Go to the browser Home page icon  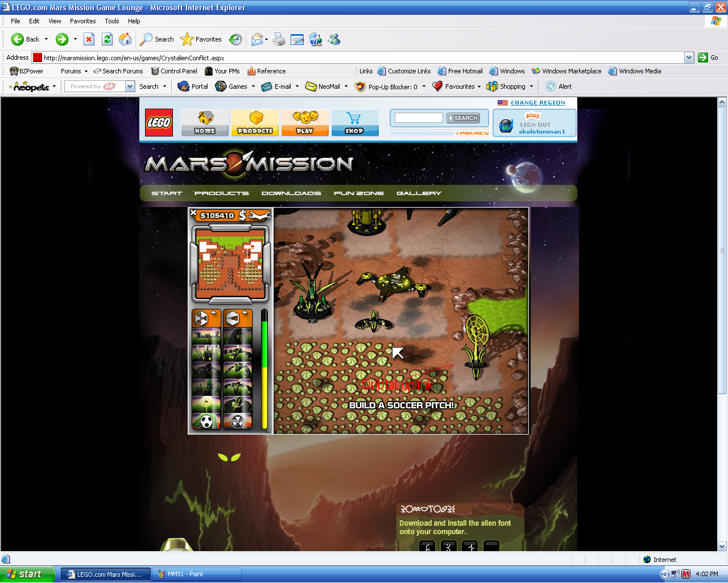125,39
